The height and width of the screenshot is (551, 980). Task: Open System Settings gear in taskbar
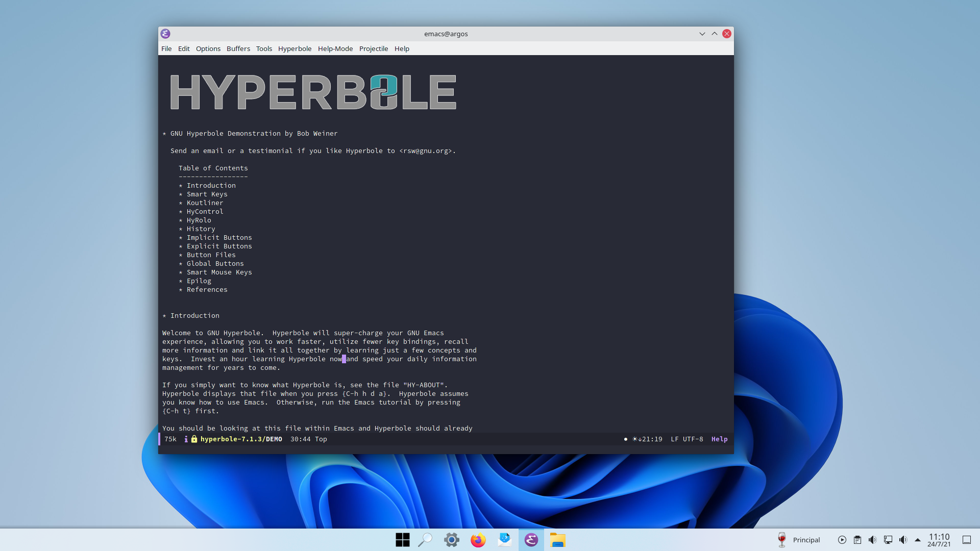[x=452, y=540]
